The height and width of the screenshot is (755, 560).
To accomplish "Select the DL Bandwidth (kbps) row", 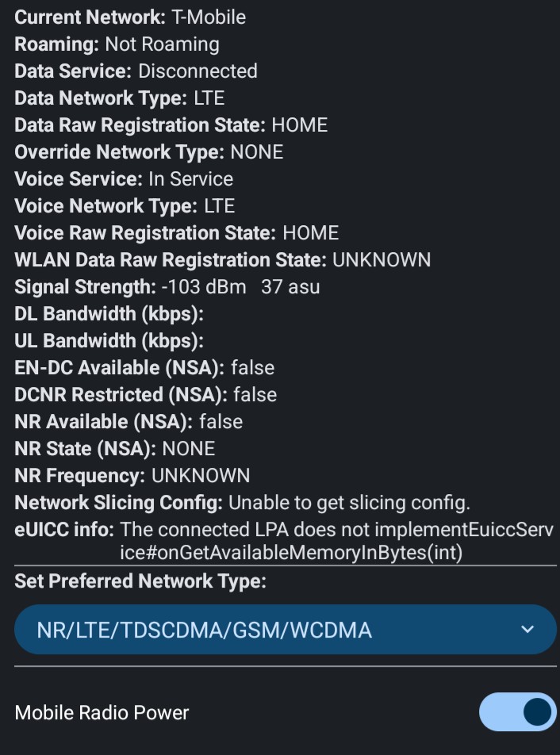I will 109,313.
